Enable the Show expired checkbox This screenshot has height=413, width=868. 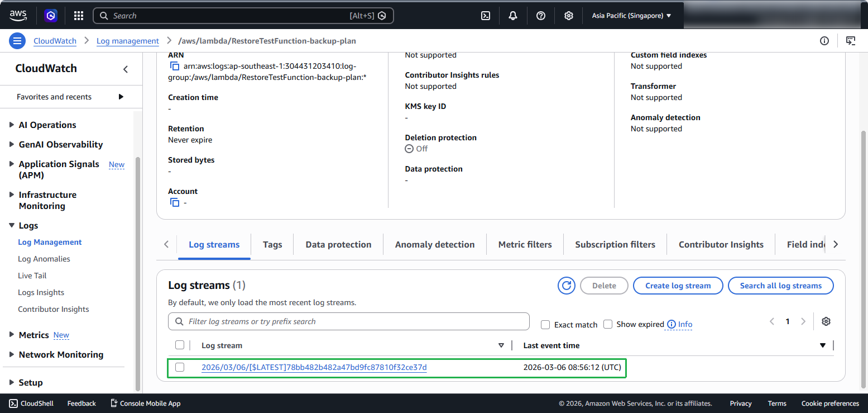coord(608,324)
